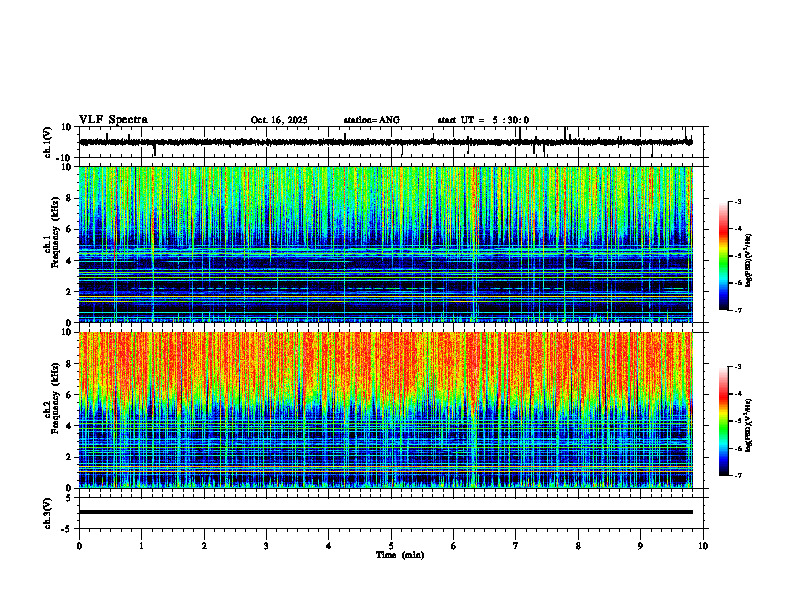Click the "Time (min)" axis title

point(400,555)
